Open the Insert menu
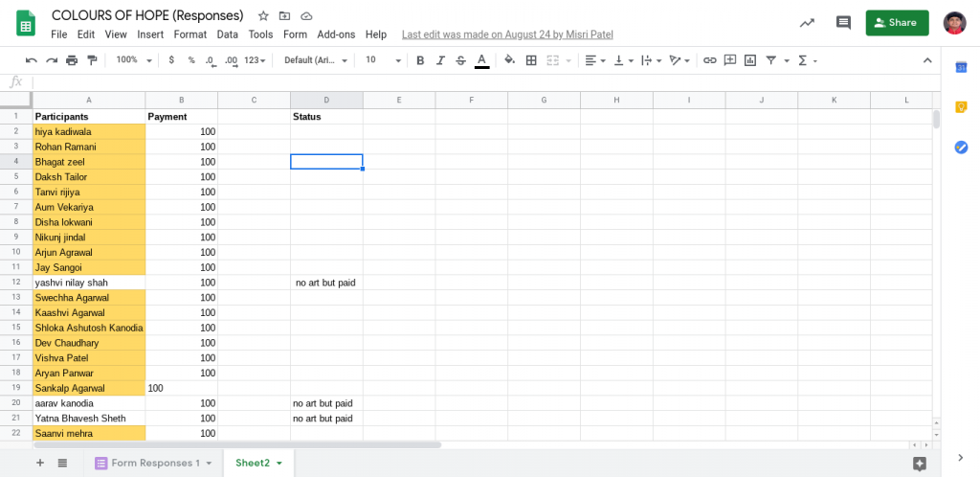The width and height of the screenshot is (980, 477). point(150,34)
